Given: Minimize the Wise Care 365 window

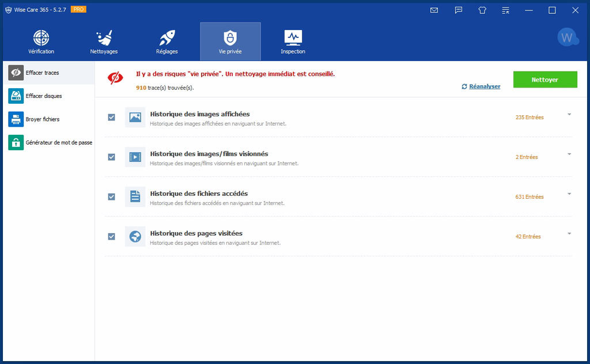Looking at the screenshot, I should pyautogui.click(x=529, y=10).
